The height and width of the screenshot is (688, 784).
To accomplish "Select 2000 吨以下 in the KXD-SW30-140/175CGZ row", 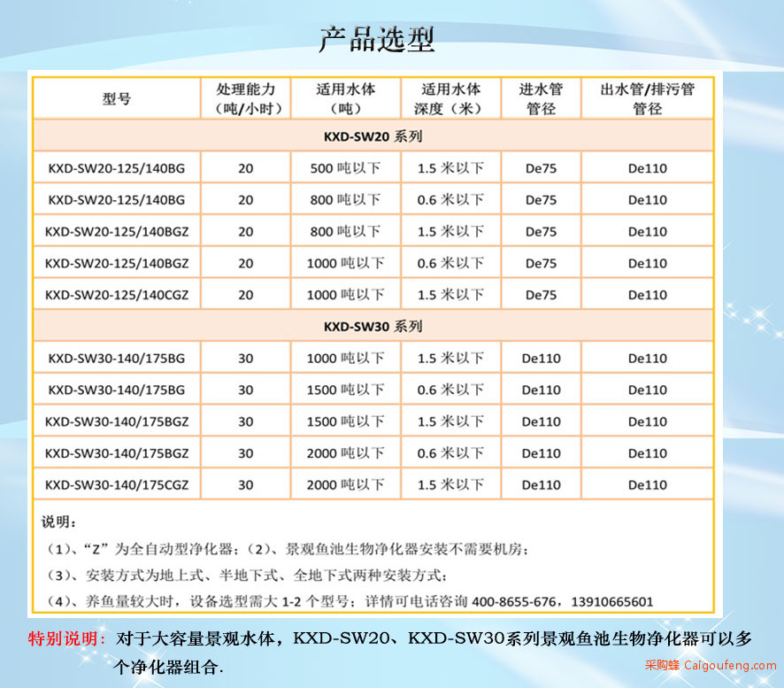I will [345, 485].
